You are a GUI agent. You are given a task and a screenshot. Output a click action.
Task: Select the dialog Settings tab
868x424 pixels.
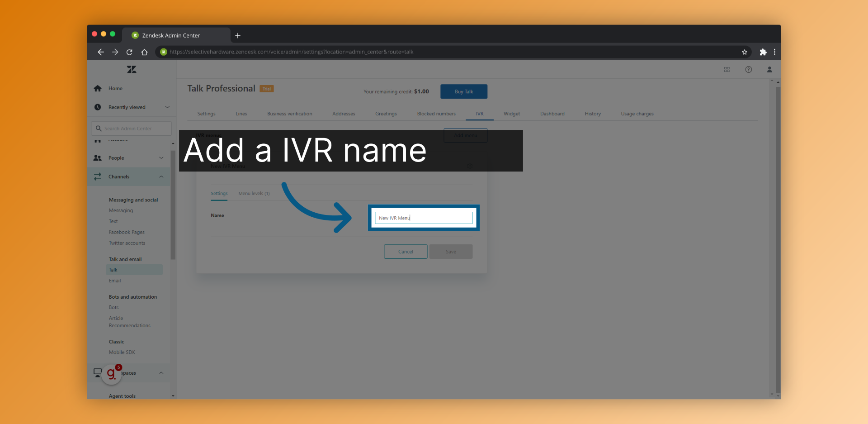click(x=219, y=193)
